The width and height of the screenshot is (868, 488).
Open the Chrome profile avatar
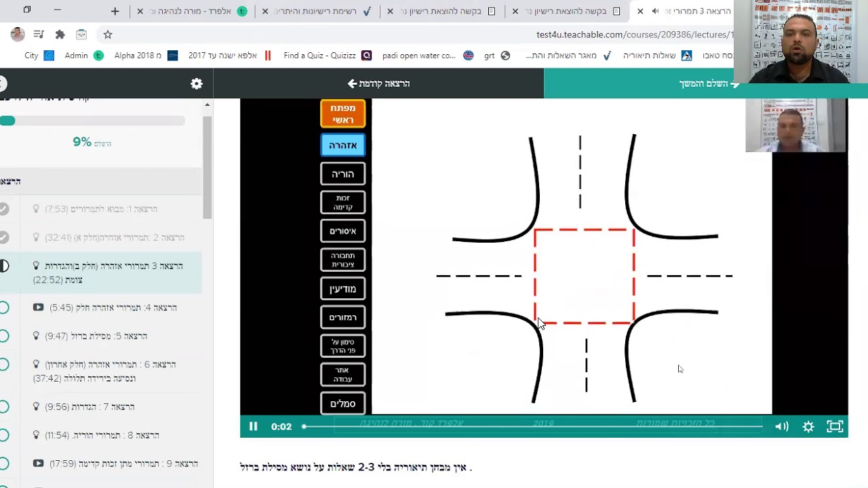[x=18, y=34]
